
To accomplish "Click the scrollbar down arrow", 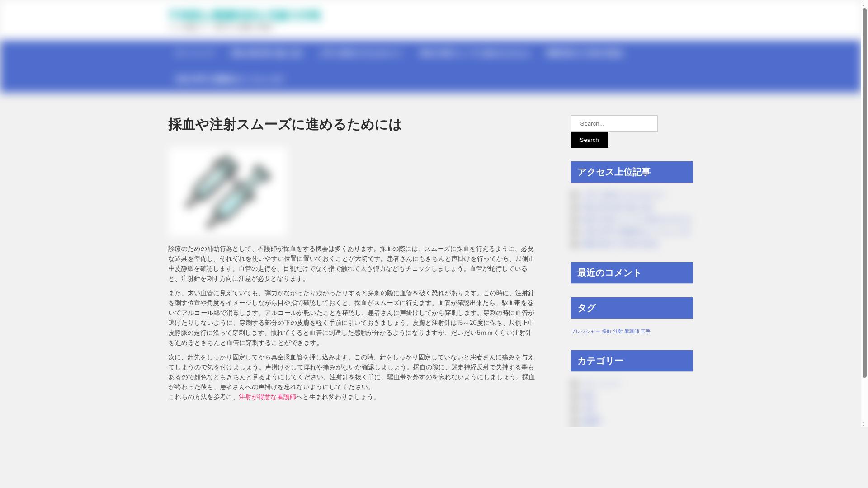I will [863, 424].
